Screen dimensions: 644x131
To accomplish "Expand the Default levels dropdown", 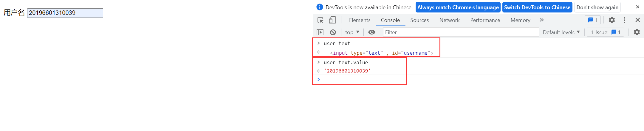I will tap(561, 32).
